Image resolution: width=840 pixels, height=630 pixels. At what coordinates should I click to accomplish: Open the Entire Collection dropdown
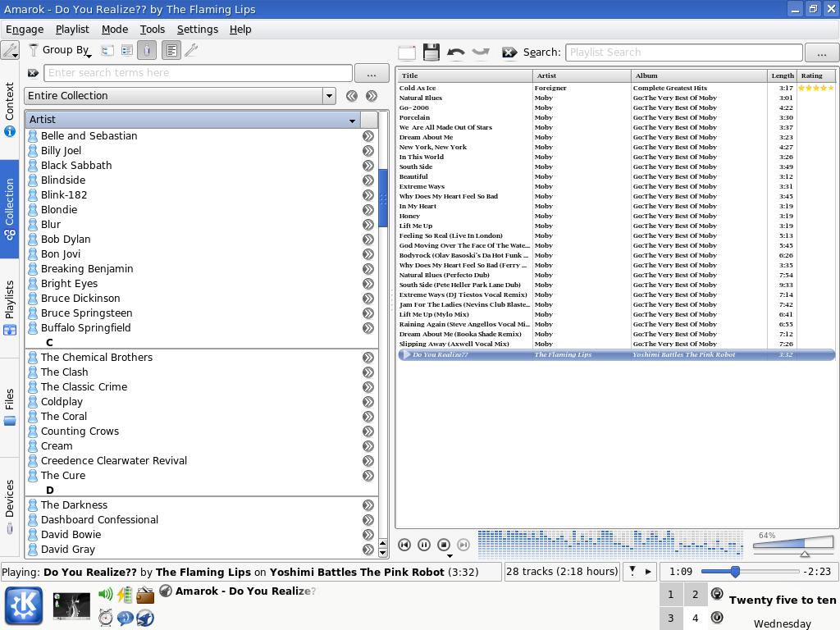pos(180,96)
